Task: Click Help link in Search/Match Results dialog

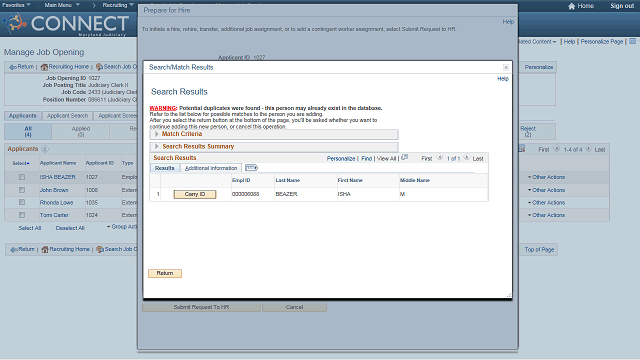Action: [x=503, y=79]
